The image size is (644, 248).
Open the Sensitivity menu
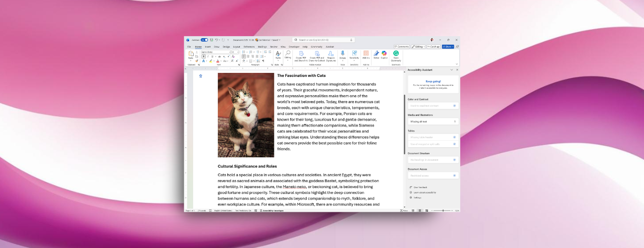[354, 56]
